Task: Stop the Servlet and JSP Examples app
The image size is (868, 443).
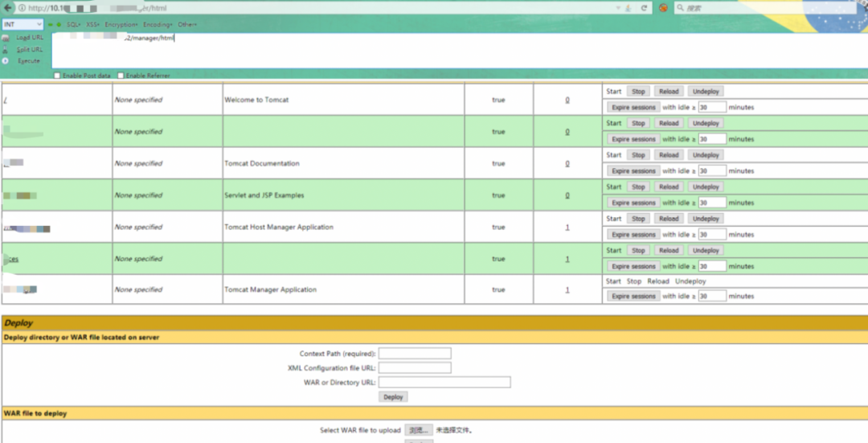Action: (638, 187)
